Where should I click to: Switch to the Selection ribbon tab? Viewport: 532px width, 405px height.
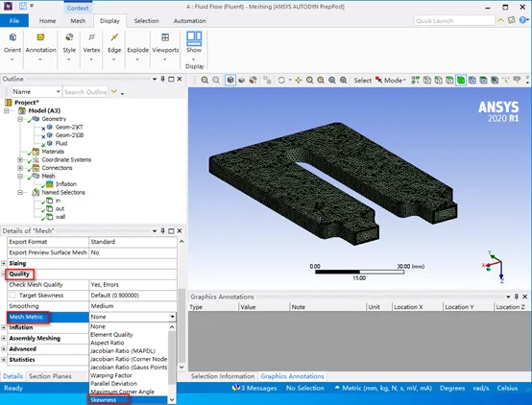(147, 21)
